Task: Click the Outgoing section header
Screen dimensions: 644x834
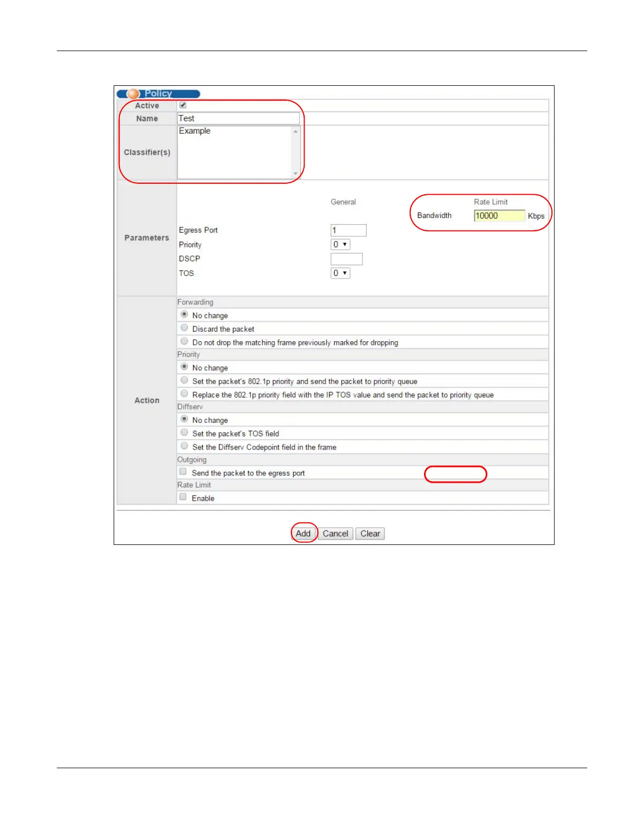Action: click(192, 460)
